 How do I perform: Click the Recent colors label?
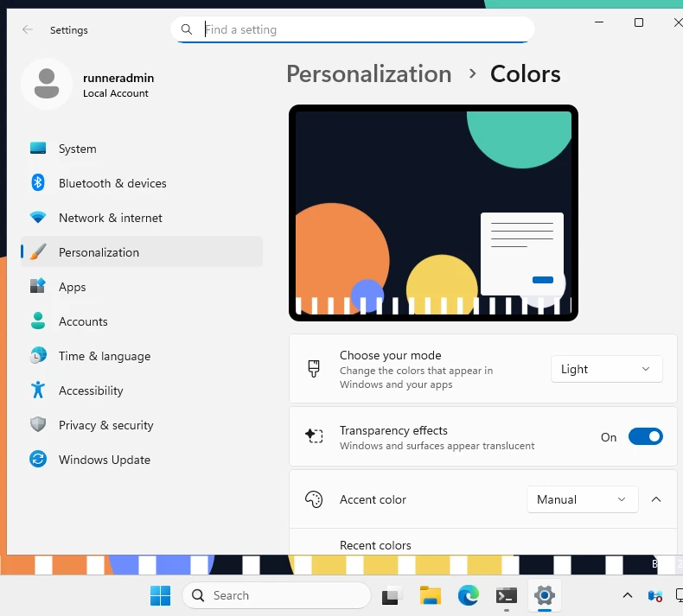click(x=375, y=545)
